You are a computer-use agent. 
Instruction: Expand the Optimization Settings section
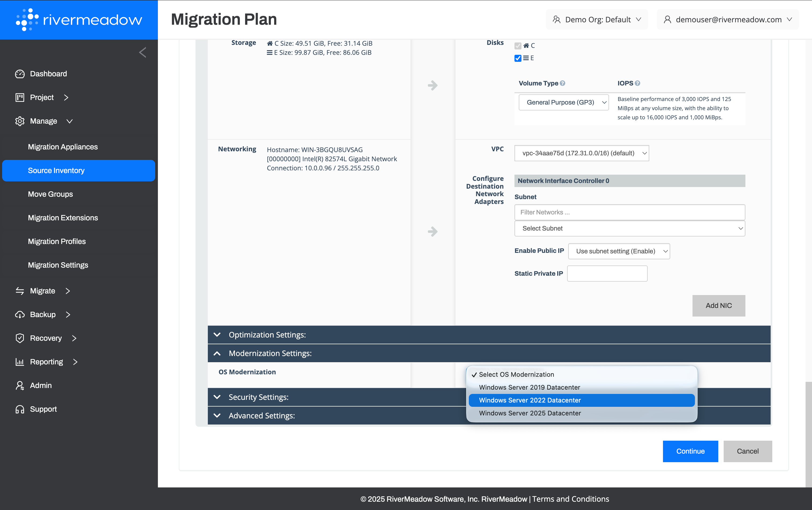218,335
